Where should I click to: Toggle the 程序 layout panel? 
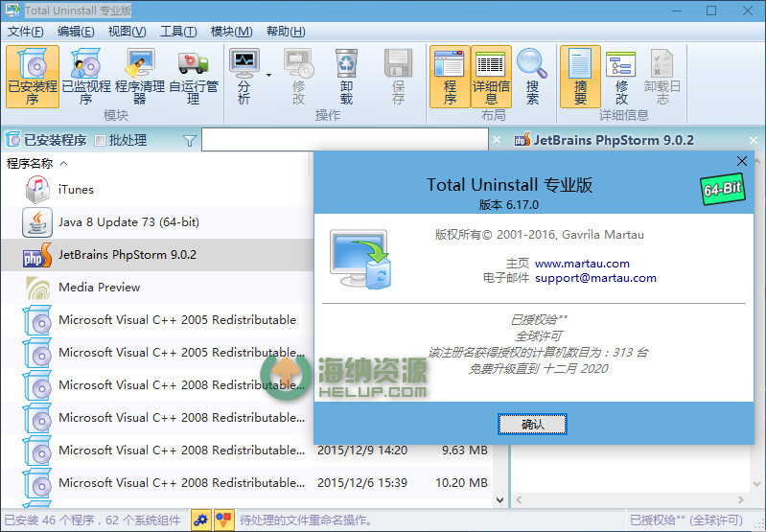[450, 77]
